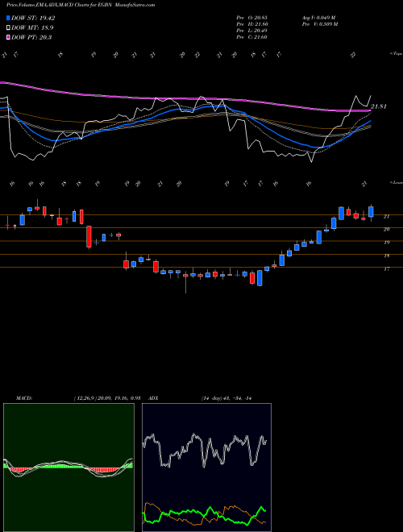Click the 'Pre C: 21.60' close value

coord(251,37)
